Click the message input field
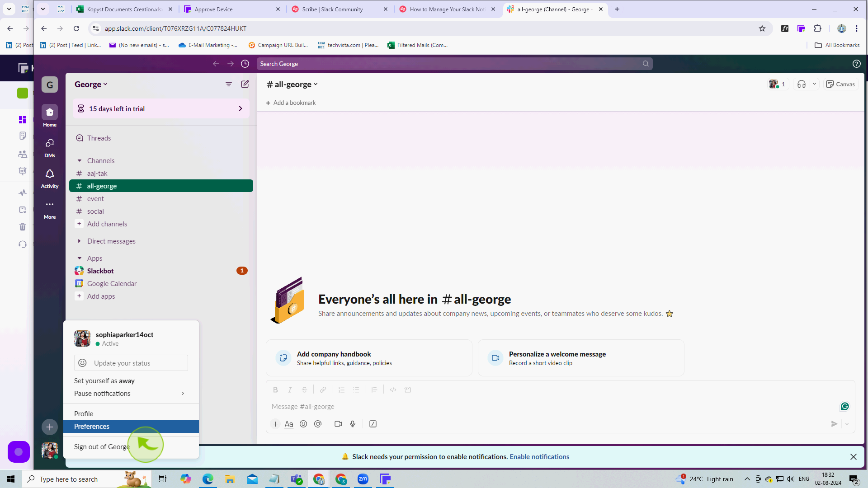This screenshot has height=488, width=868. (x=553, y=406)
